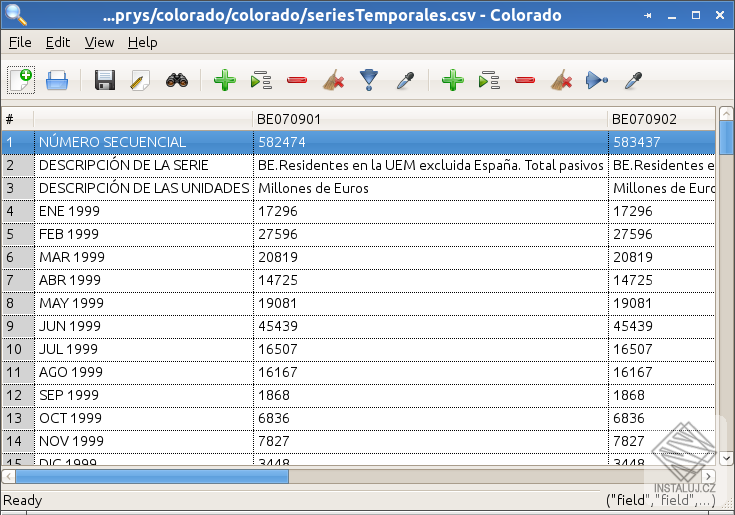
Task: Select the DESCRIPCIÓN DE LAS UNIDADES cell
Action: pyautogui.click(x=144, y=188)
